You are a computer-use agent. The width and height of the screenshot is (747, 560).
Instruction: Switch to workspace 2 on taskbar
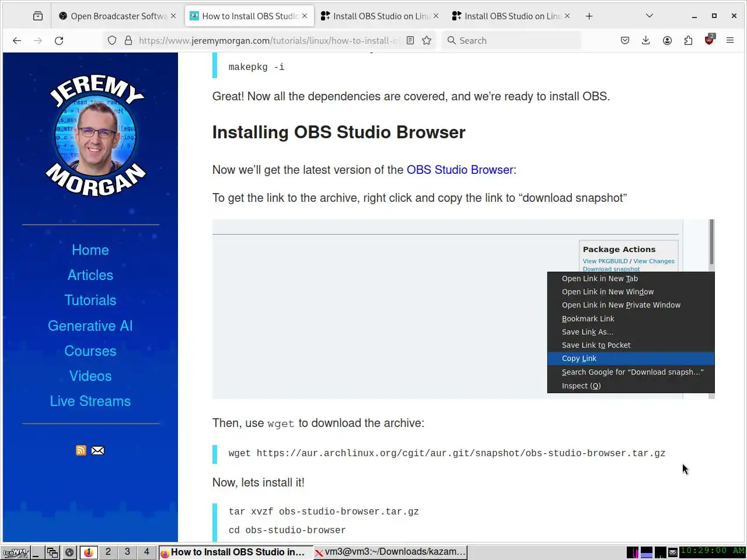108,552
